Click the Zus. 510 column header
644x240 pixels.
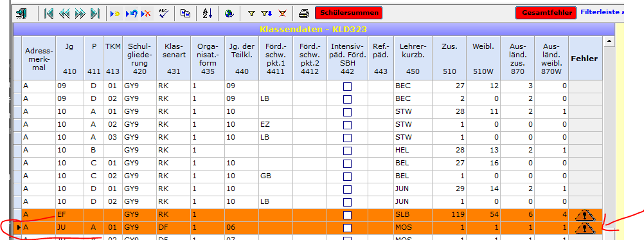coord(449,59)
